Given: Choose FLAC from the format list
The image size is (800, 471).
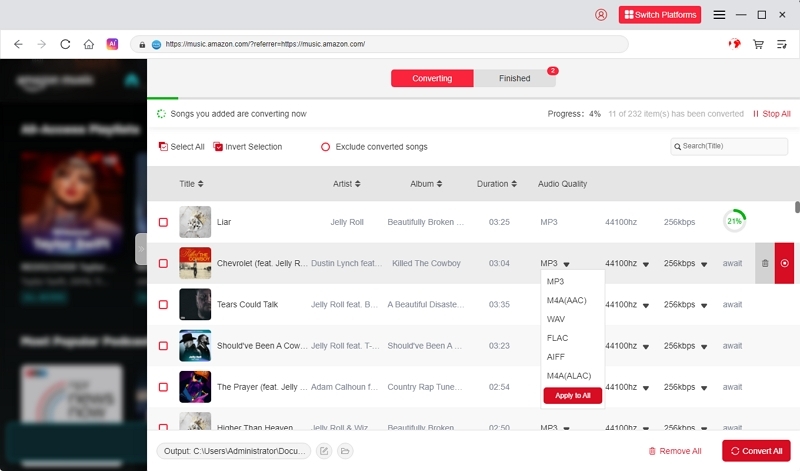Looking at the screenshot, I should pos(556,338).
